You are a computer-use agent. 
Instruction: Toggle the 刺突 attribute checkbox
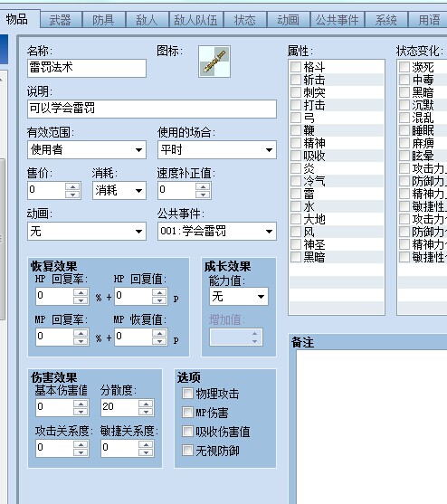pyautogui.click(x=295, y=92)
